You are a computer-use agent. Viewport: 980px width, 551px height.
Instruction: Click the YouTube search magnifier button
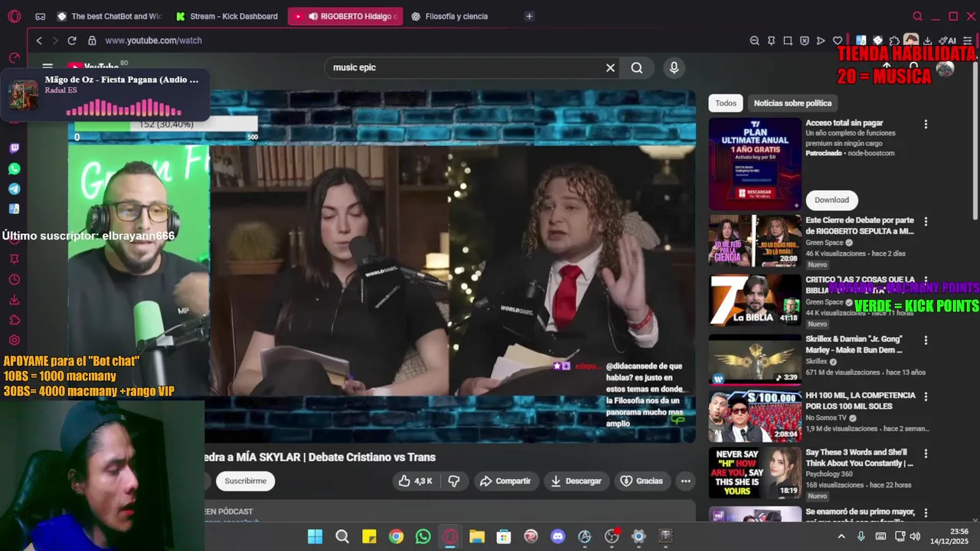pyautogui.click(x=637, y=67)
